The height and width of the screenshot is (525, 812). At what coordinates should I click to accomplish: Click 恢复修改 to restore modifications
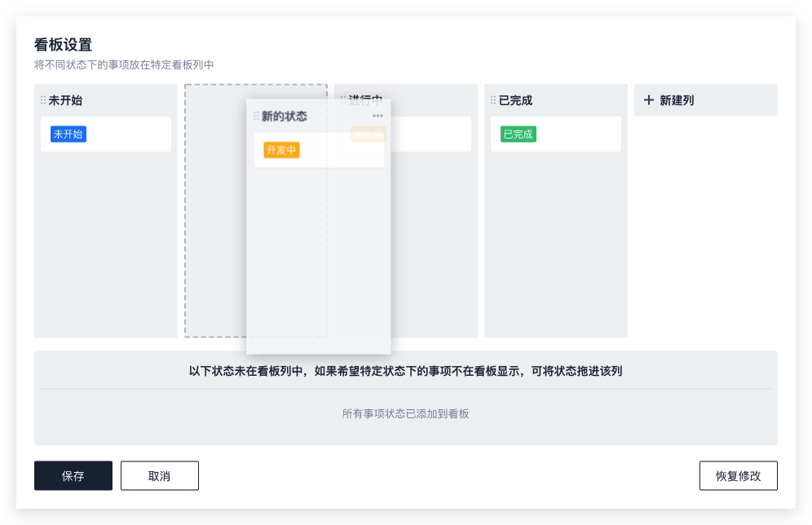point(738,475)
